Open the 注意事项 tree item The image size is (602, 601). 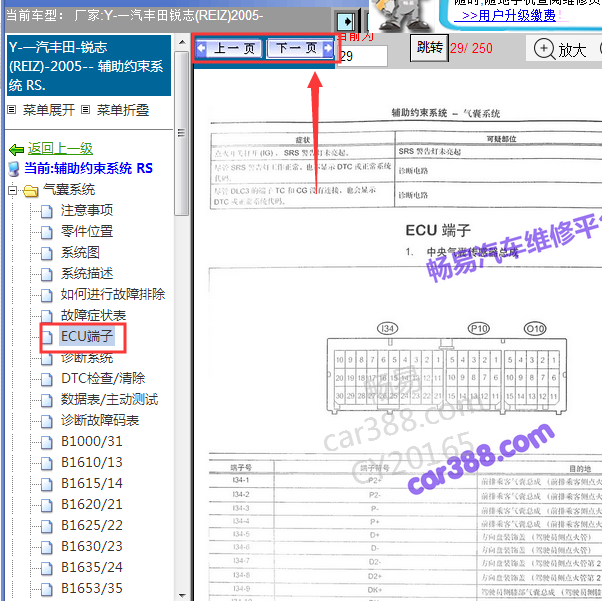coord(87,210)
